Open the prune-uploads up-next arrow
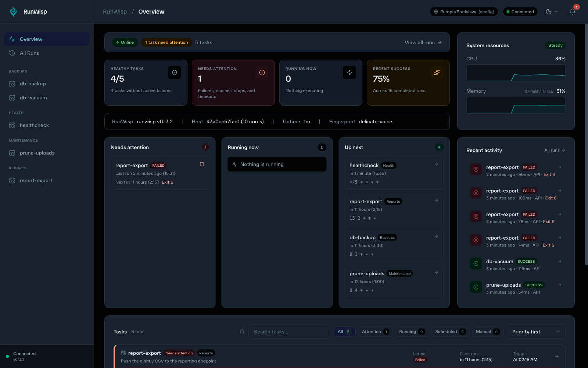588x368 pixels. 436,272
